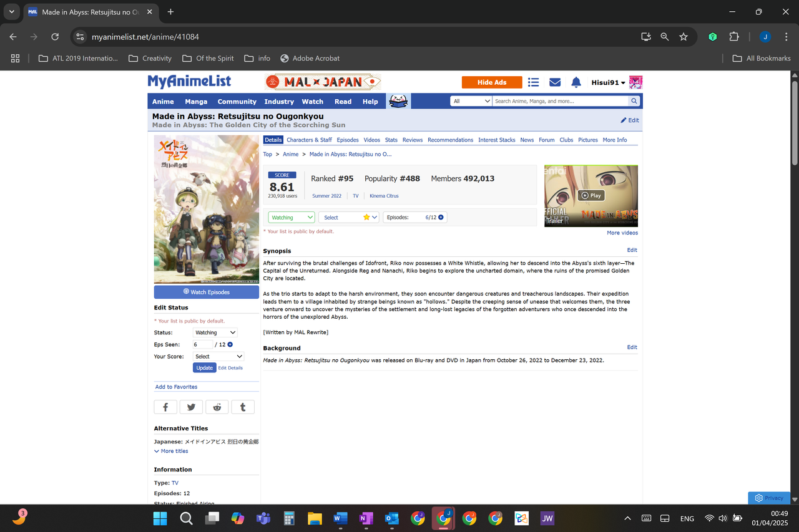Screen dimensions: 799x532
Task: Open Outlook from taskbar
Action: click(x=391, y=518)
